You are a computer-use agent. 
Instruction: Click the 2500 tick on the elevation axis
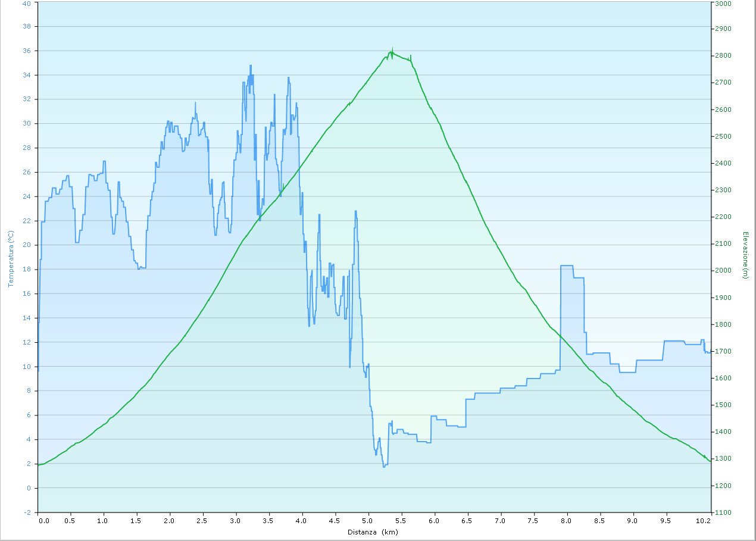[723, 136]
